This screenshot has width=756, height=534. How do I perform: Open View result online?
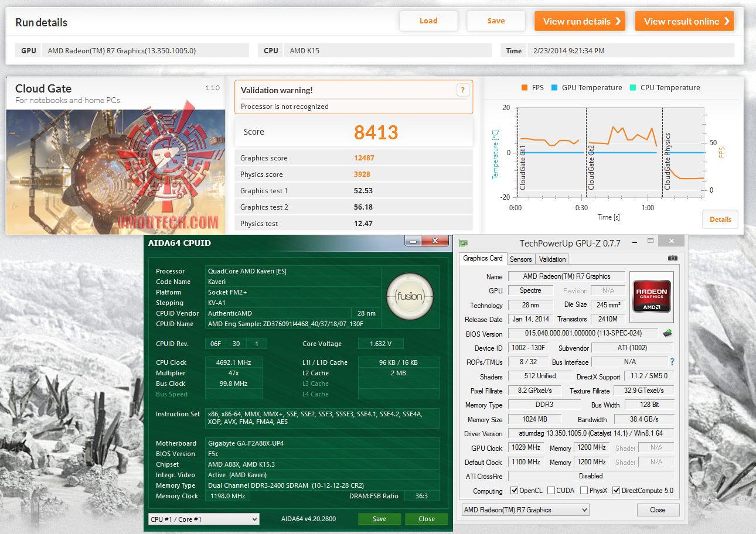pyautogui.click(x=685, y=21)
